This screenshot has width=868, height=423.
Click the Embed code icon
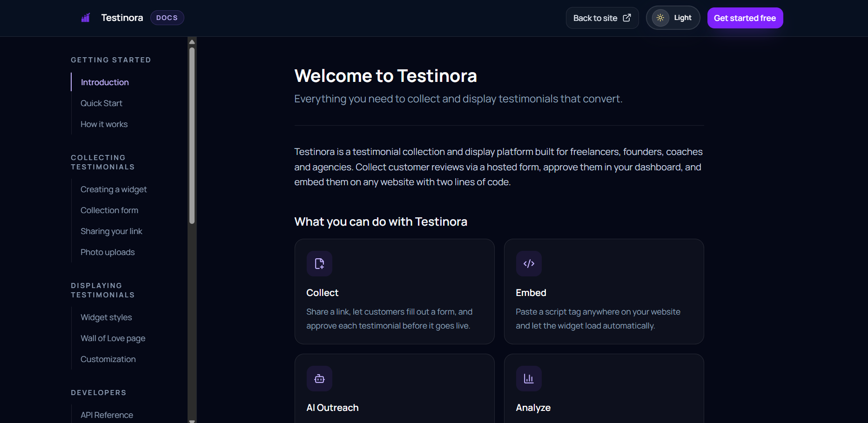pyautogui.click(x=529, y=263)
